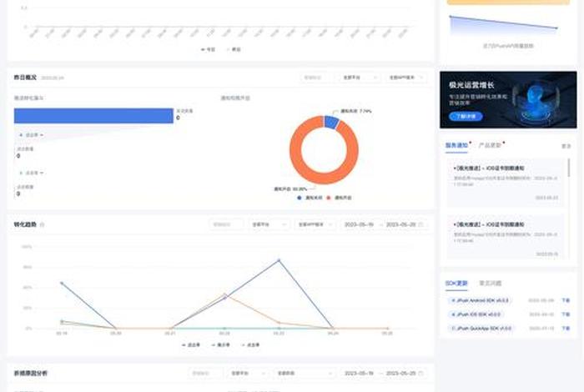Click the info icon beside 转化趋势 title
The image size is (584, 392).
pyautogui.click(x=43, y=224)
